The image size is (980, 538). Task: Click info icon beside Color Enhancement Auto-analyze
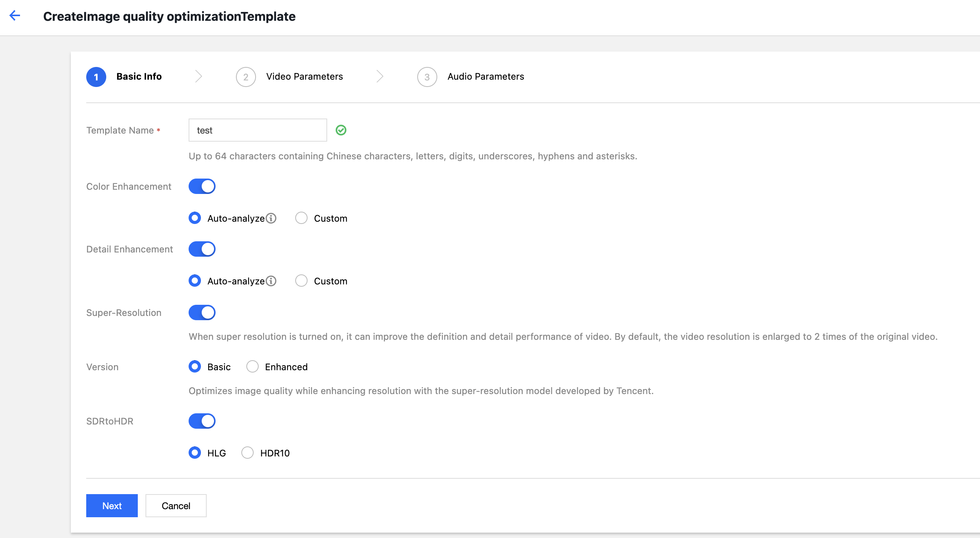[271, 218]
